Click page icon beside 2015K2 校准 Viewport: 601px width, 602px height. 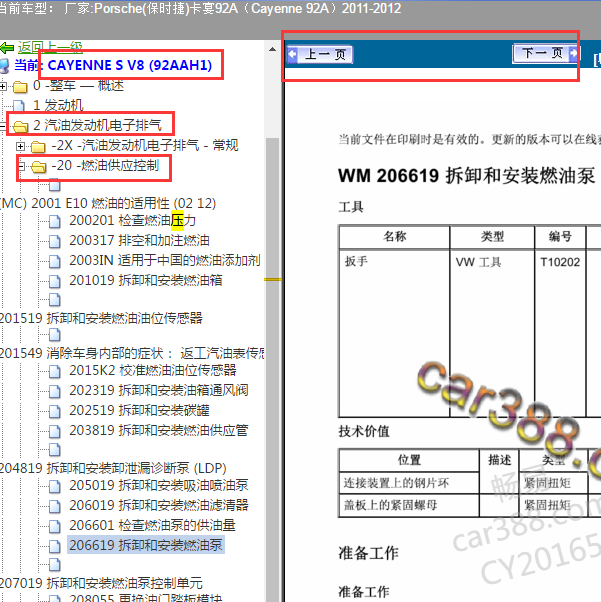pyautogui.click(x=55, y=371)
